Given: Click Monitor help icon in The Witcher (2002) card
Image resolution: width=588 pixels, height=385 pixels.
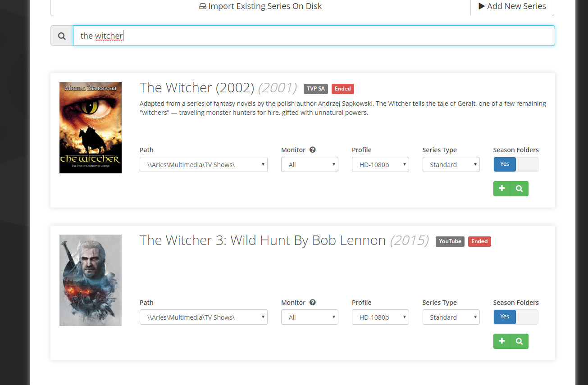Looking at the screenshot, I should tap(312, 150).
